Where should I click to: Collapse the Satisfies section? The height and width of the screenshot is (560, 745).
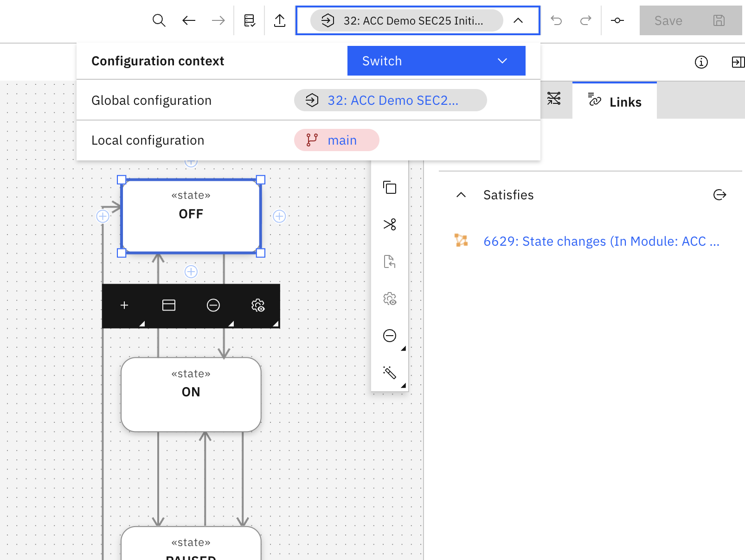[461, 195]
